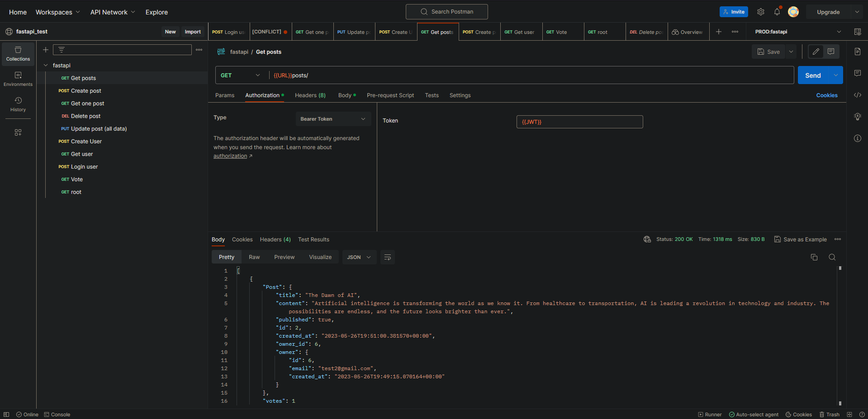
Task: Switch to the Pre-request Script tab
Action: (x=390, y=95)
